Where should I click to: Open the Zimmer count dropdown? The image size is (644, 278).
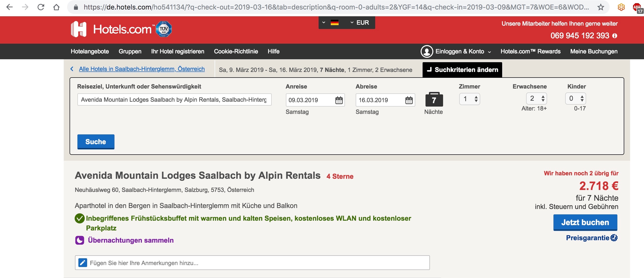pos(469,99)
